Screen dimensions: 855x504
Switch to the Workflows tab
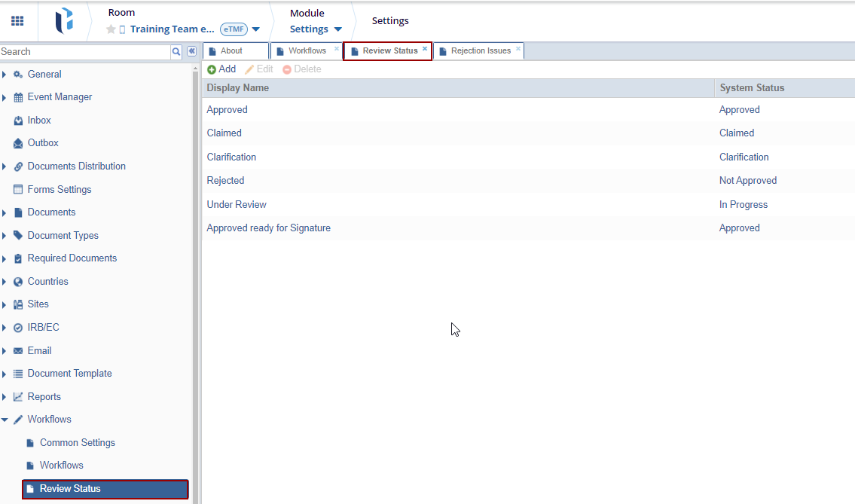tap(307, 51)
